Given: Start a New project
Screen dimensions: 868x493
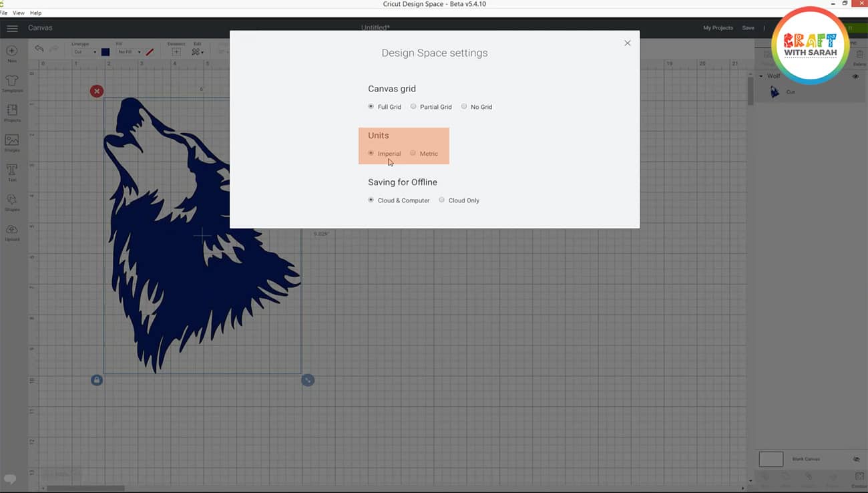Looking at the screenshot, I should pyautogui.click(x=11, y=52).
